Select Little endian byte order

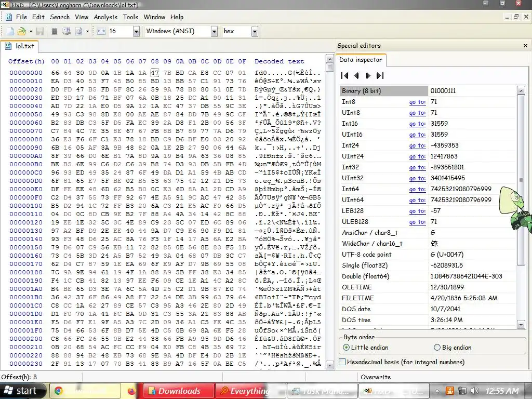coord(366,348)
